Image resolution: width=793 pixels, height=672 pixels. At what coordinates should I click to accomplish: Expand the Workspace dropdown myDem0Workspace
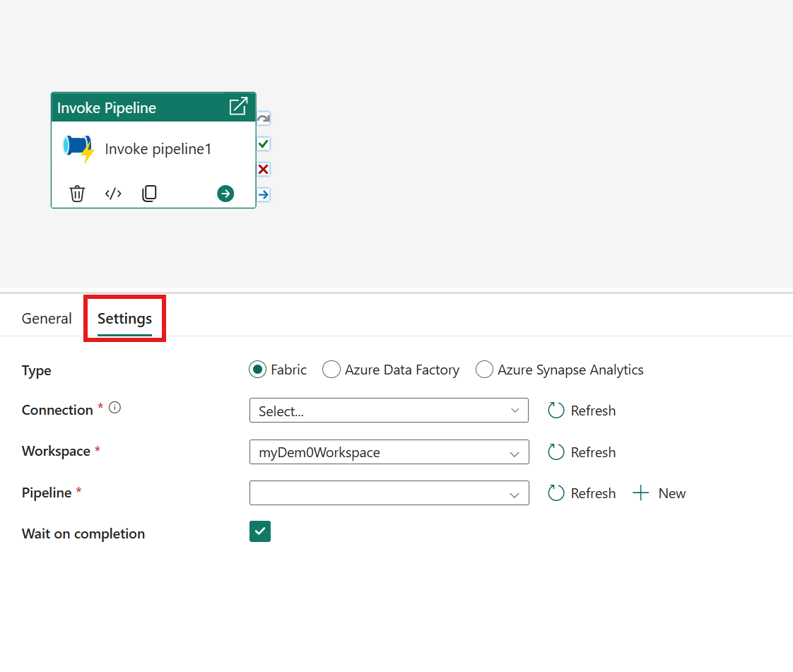tap(389, 452)
